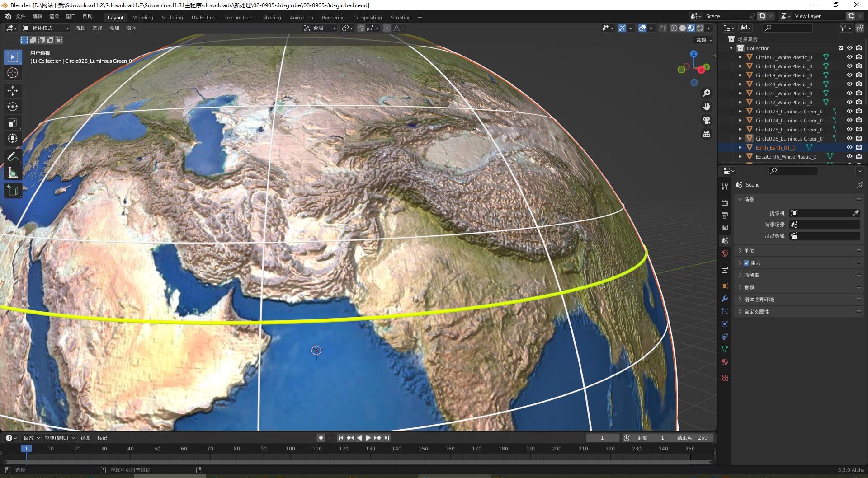The height and width of the screenshot is (478, 868).
Task: Open the 文件 File menu
Action: pyautogui.click(x=21, y=16)
